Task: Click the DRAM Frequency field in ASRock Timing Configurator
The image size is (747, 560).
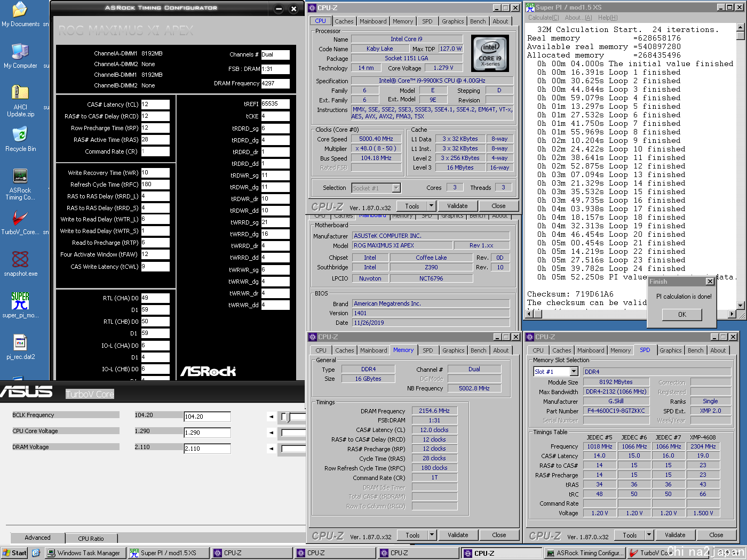Action: click(275, 84)
